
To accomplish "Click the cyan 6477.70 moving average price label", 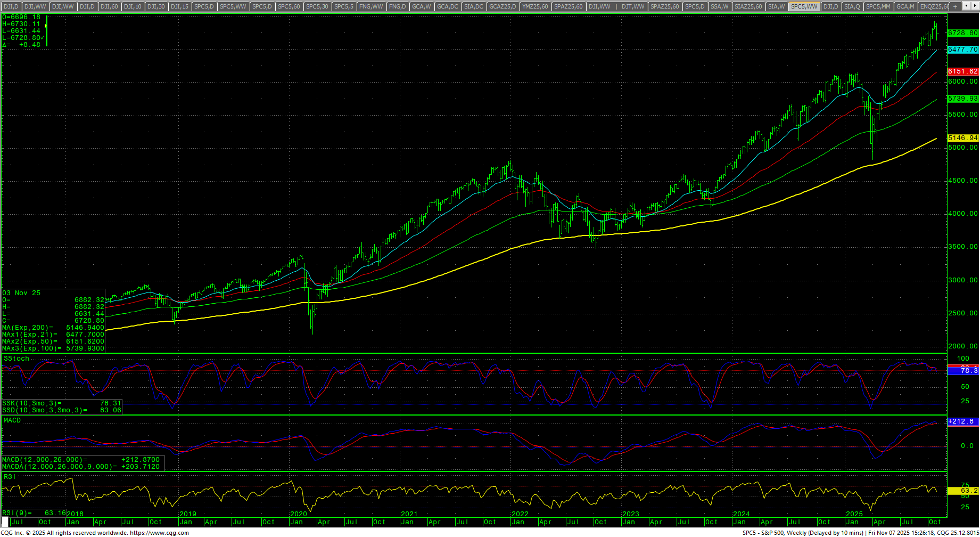I will [x=962, y=50].
